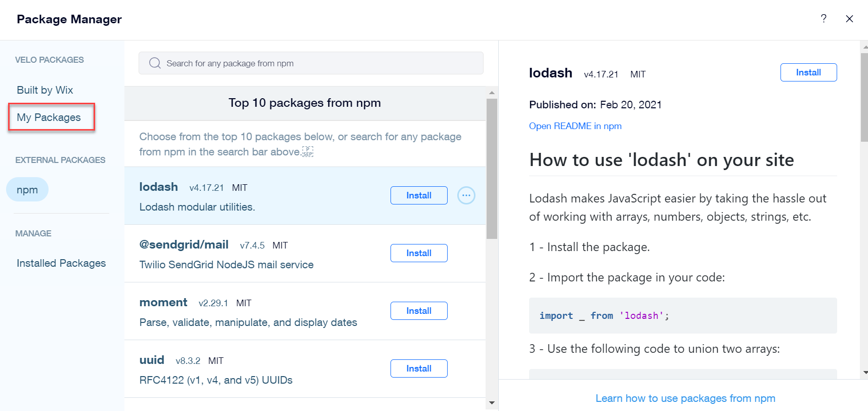The width and height of the screenshot is (868, 411).
Task: Click the 'Lodash modular utilities.' description
Action: tap(197, 207)
